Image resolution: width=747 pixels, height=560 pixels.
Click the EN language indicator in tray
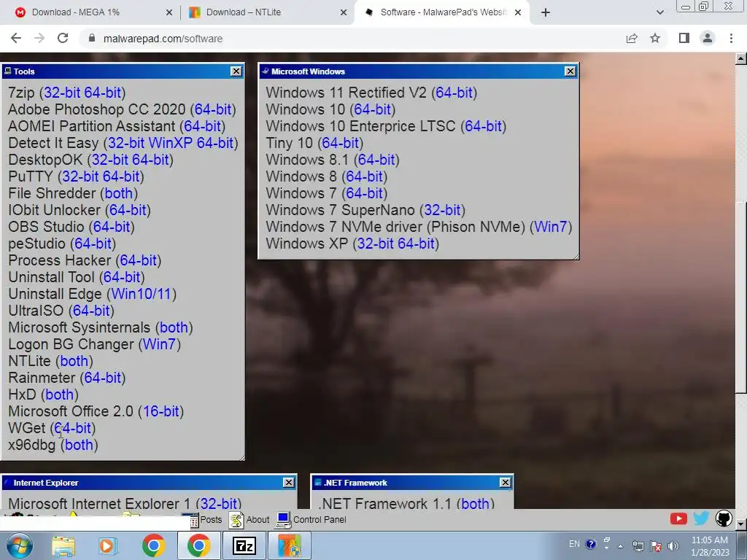(x=575, y=544)
